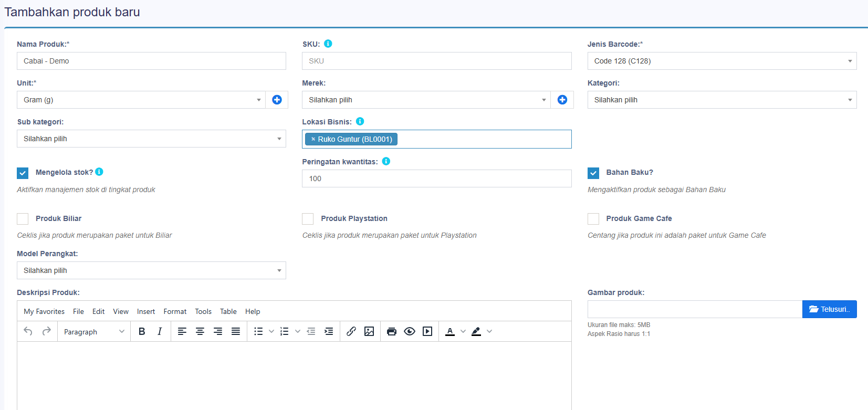The width and height of the screenshot is (868, 410).
Task: Click the Telusuri browse button
Action: click(830, 309)
